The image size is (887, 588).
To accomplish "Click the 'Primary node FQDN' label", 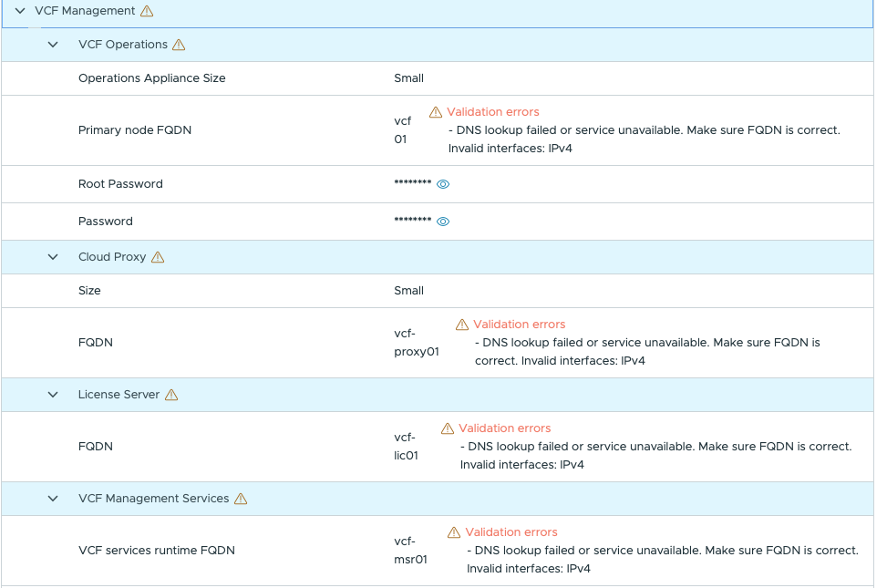I will click(x=135, y=130).
